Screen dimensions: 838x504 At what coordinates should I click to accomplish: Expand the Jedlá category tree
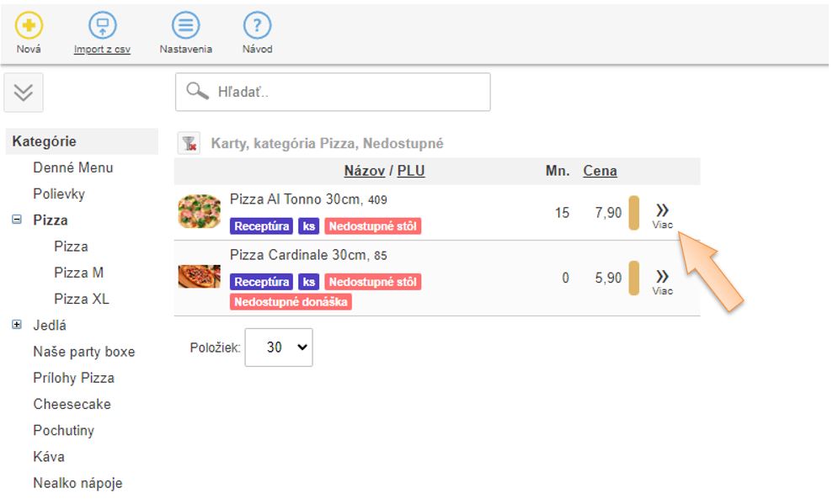16,325
